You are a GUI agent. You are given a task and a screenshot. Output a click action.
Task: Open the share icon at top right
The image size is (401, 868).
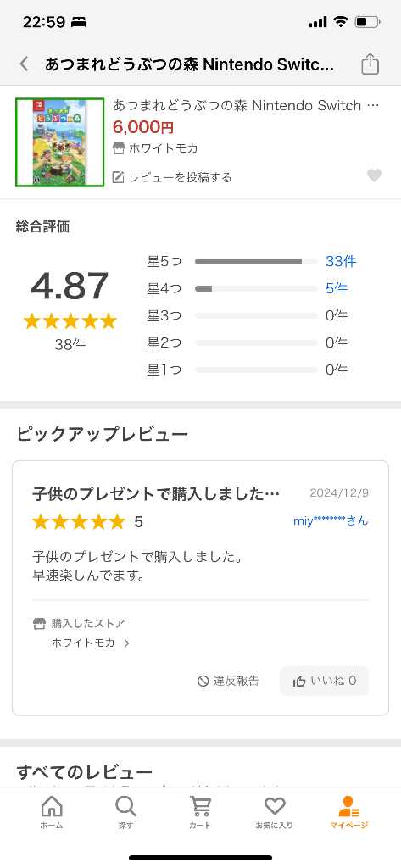370,64
